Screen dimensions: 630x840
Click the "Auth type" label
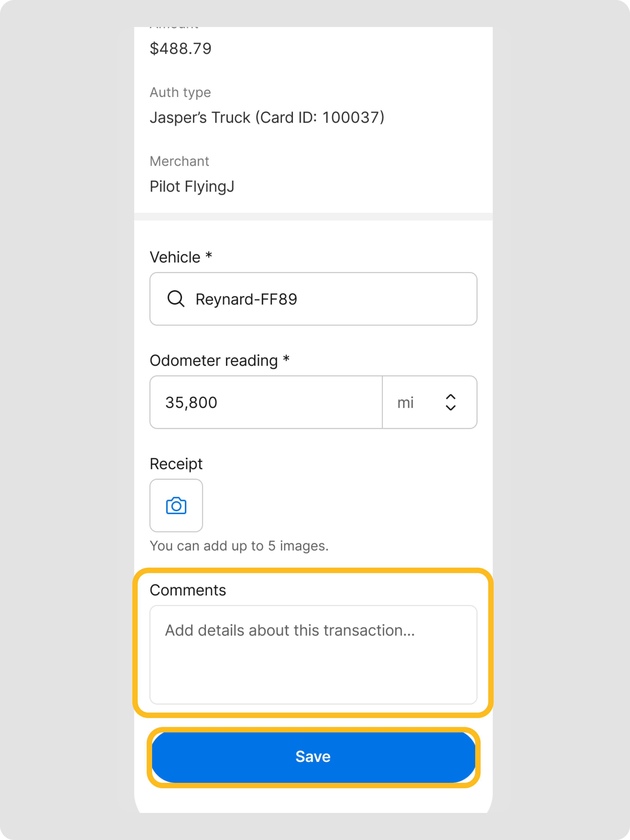pyautogui.click(x=180, y=93)
